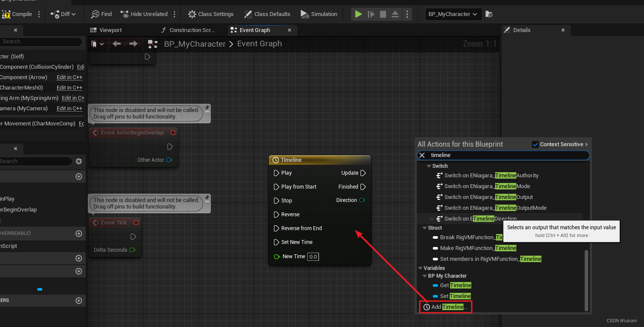Screen dimensions: 644x327
Task: Close the Event Graph tab
Action: [x=290, y=30]
